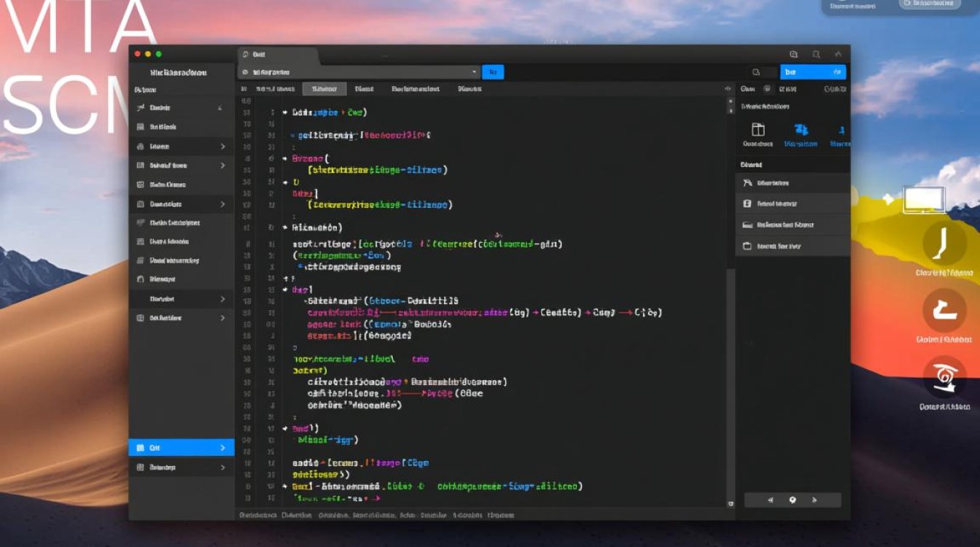Select the folder item at the bottom of the right panel list
The image size is (980, 547).
pos(792,247)
